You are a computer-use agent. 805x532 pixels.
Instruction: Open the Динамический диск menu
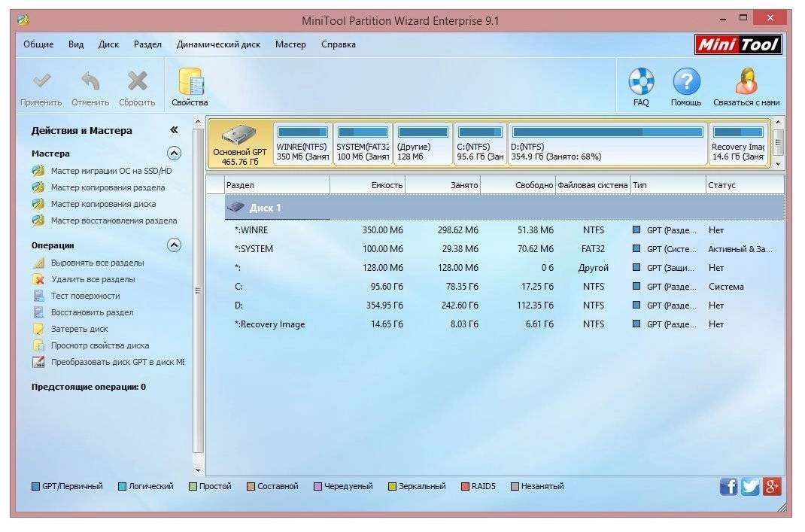[x=218, y=44]
